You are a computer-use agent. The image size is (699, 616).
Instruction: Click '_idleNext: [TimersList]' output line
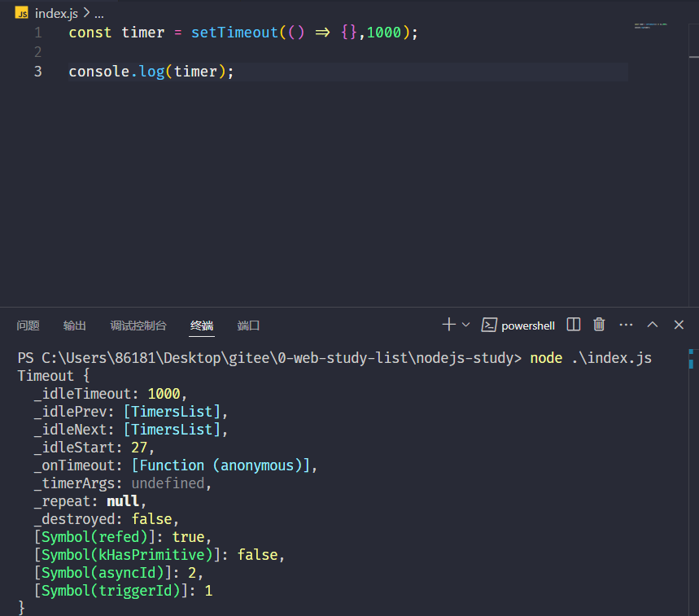(x=131, y=430)
